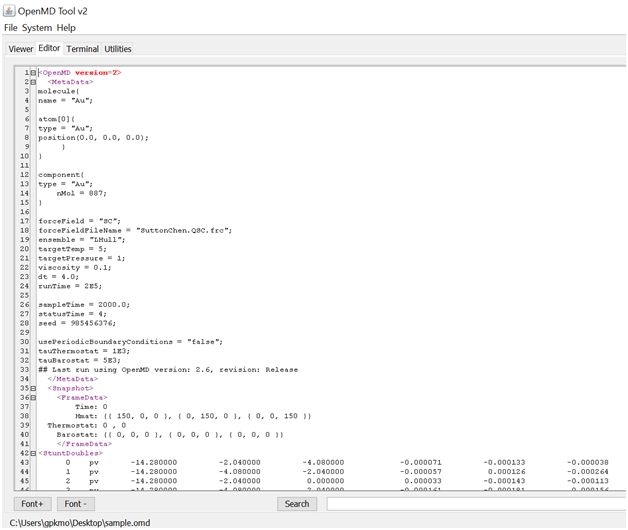Switch to the Viewer tab
This screenshot has width=628, height=530.
[21, 49]
